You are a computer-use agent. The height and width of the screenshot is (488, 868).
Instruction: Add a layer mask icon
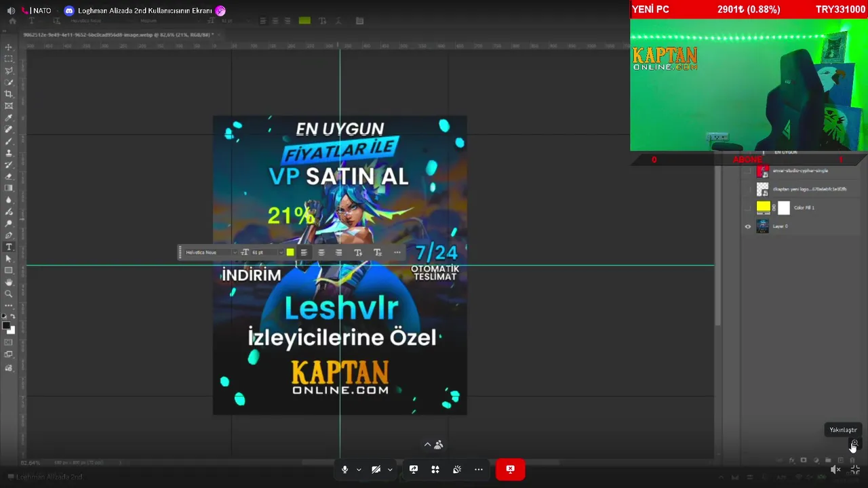(x=804, y=460)
